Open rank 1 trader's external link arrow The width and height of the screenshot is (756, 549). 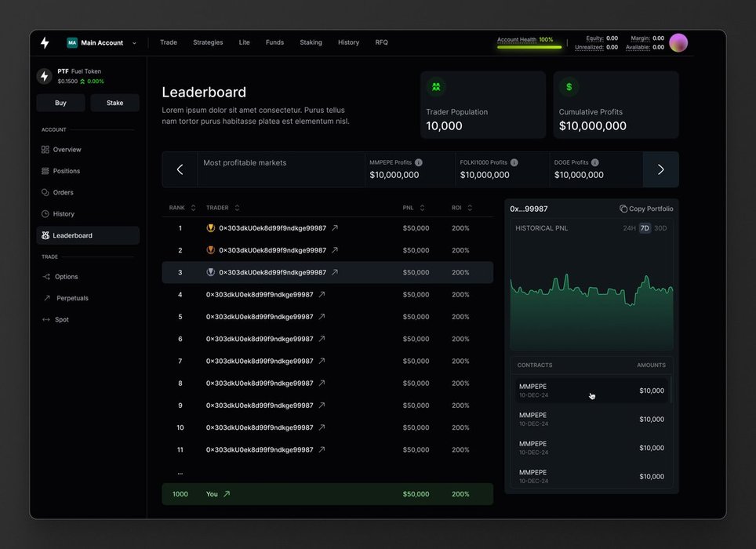(x=335, y=228)
